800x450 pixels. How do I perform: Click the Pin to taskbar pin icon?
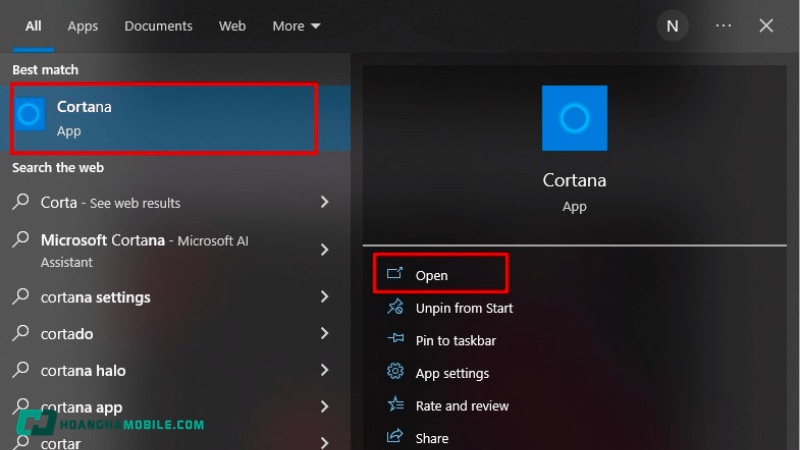(395, 340)
